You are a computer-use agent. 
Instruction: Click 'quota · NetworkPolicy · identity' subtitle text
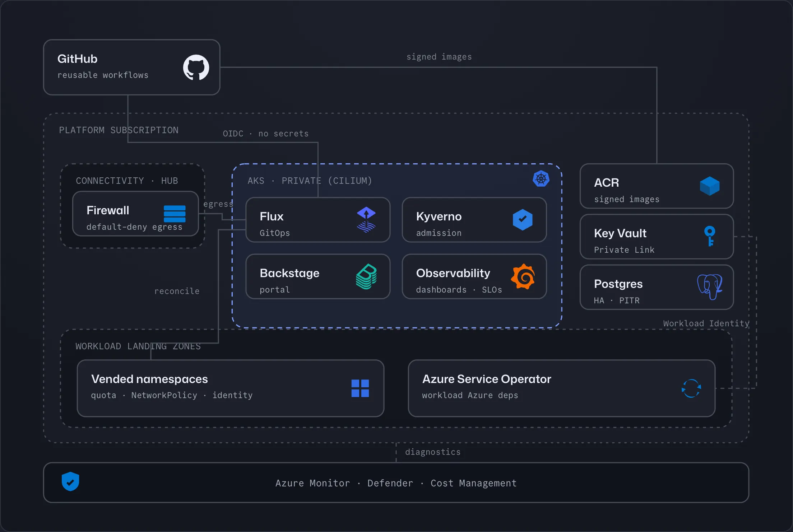click(x=172, y=395)
